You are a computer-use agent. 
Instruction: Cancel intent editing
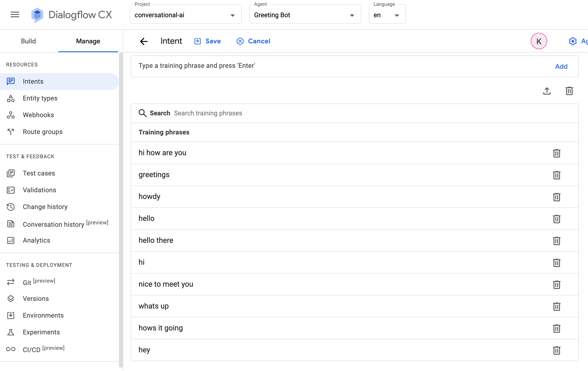click(253, 41)
